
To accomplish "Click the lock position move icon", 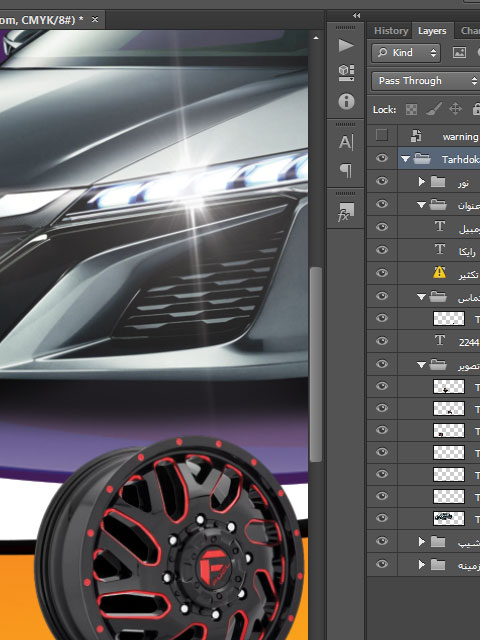I will point(455,109).
